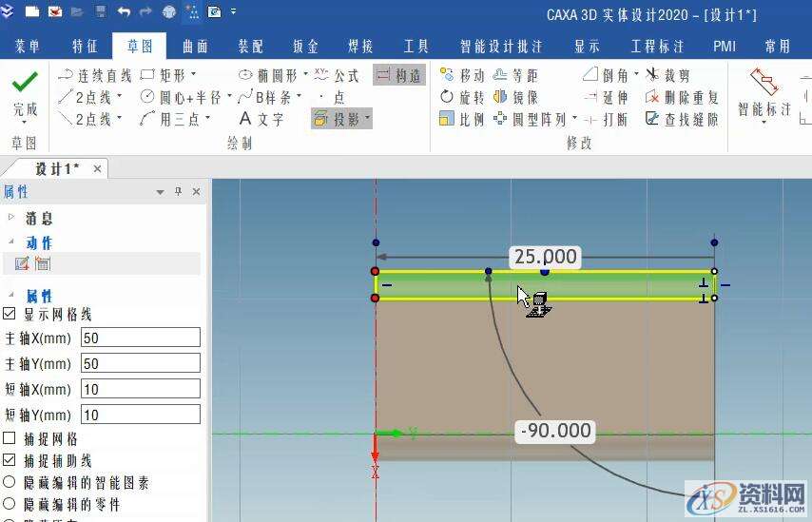This screenshot has width=812, height=522.
Task: Open the 菜单 menu tab
Action: [27, 47]
